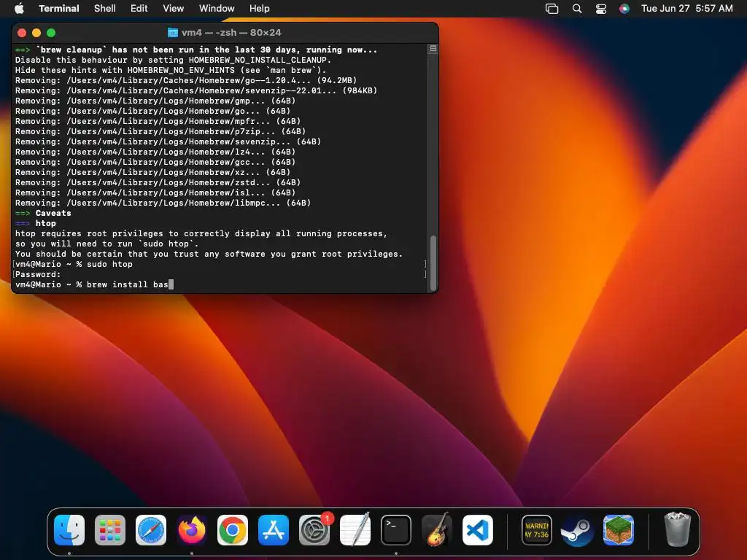747x560 pixels.
Task: Open Launchpad from the Dock
Action: [x=110, y=529]
